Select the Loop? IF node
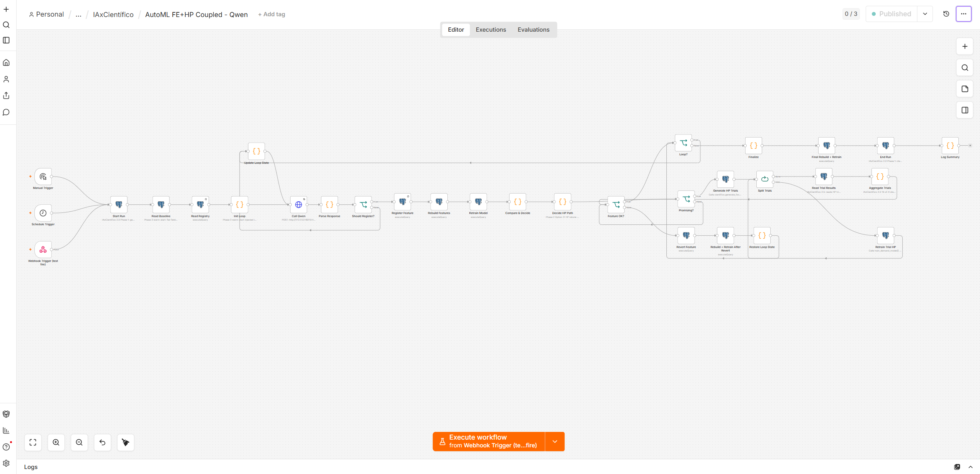Image resolution: width=980 pixels, height=474 pixels. [683, 143]
